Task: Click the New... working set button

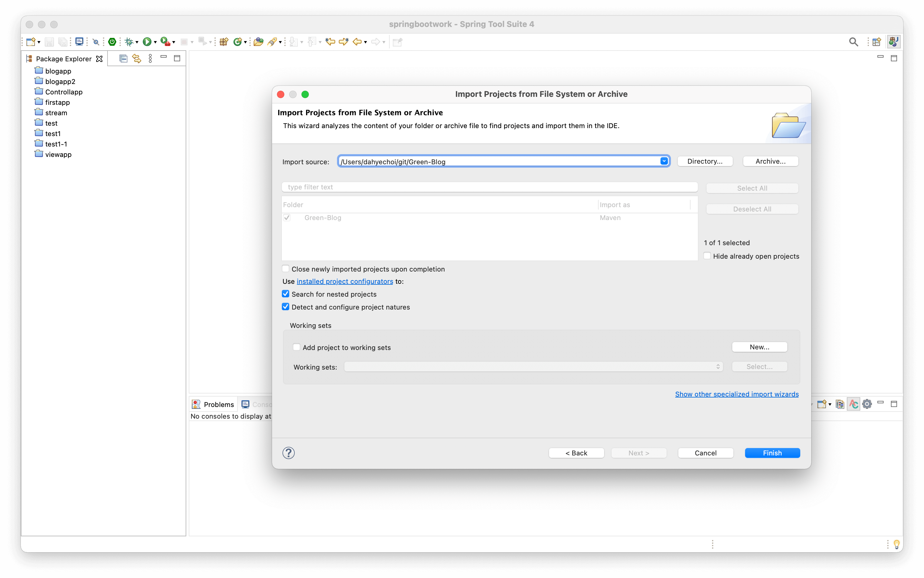Action: click(x=759, y=347)
